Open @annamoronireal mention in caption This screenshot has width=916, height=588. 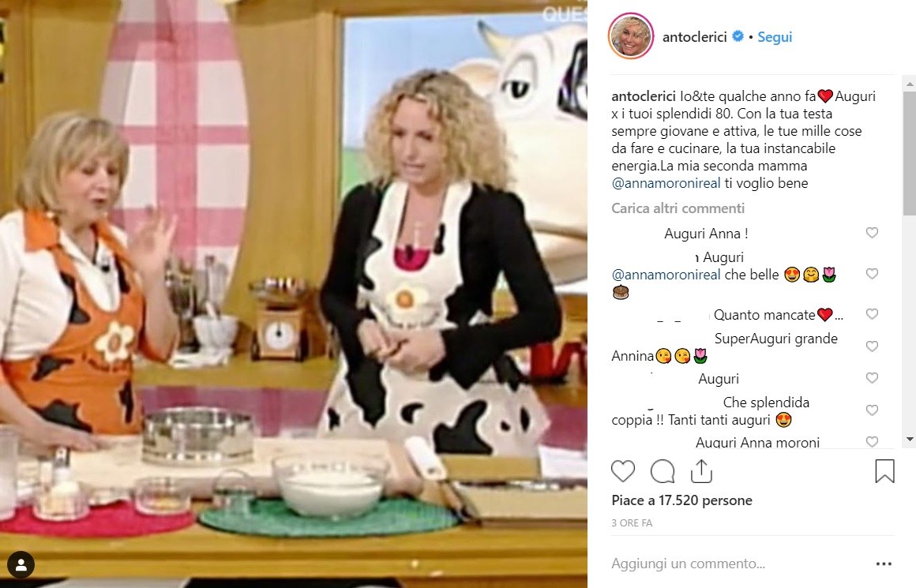666,183
